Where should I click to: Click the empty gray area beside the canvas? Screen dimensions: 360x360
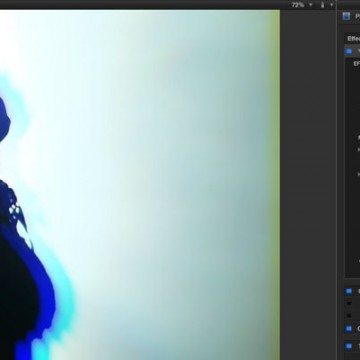tap(308, 183)
